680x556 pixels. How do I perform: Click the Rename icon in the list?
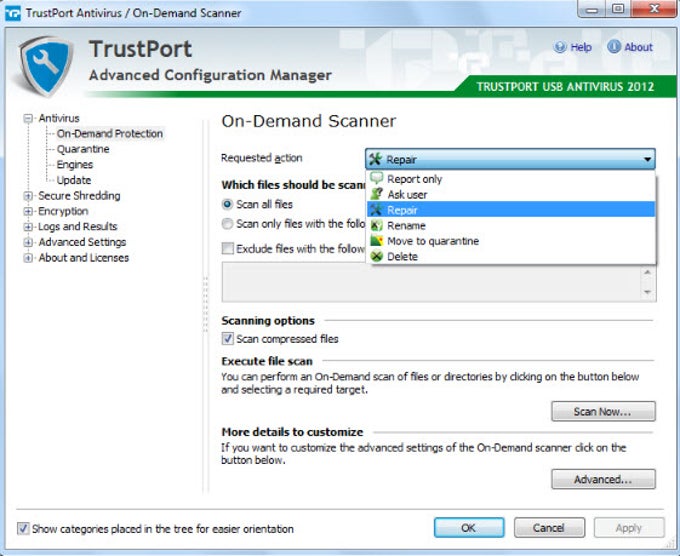coord(376,225)
